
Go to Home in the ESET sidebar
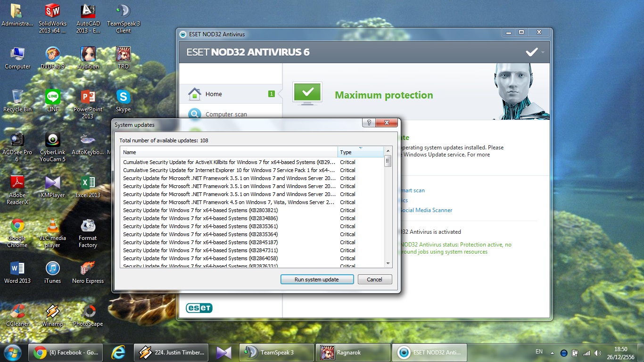[231, 94]
